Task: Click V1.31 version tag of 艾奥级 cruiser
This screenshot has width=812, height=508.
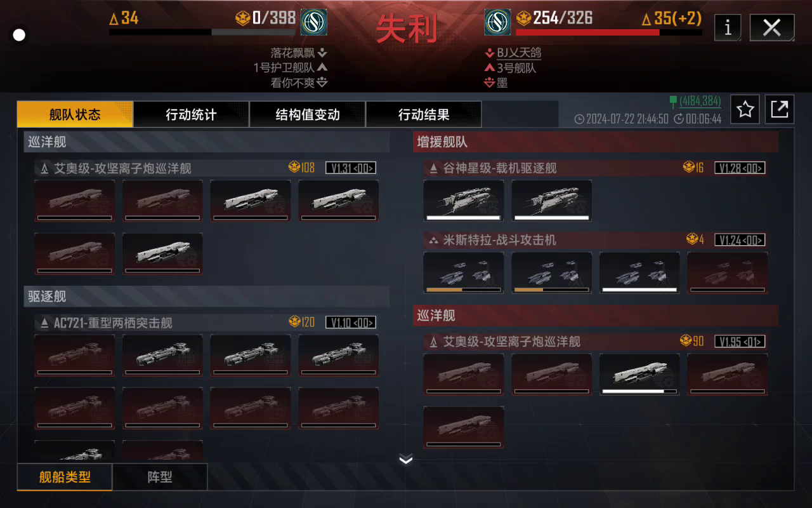Action: point(351,168)
